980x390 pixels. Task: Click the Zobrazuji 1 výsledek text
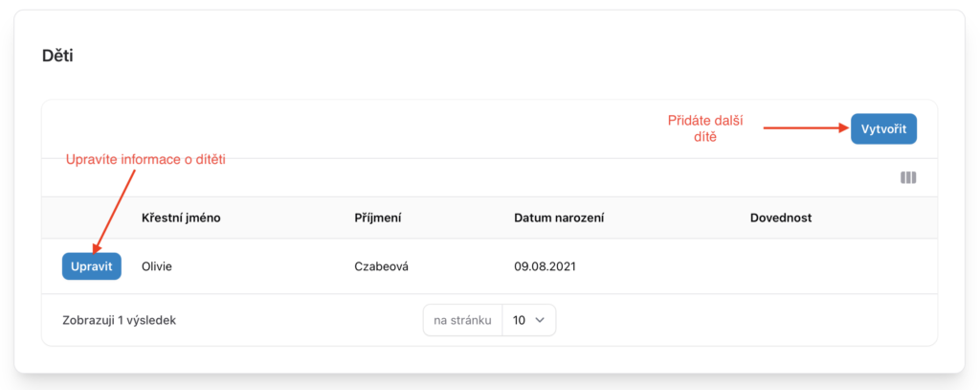[119, 321]
